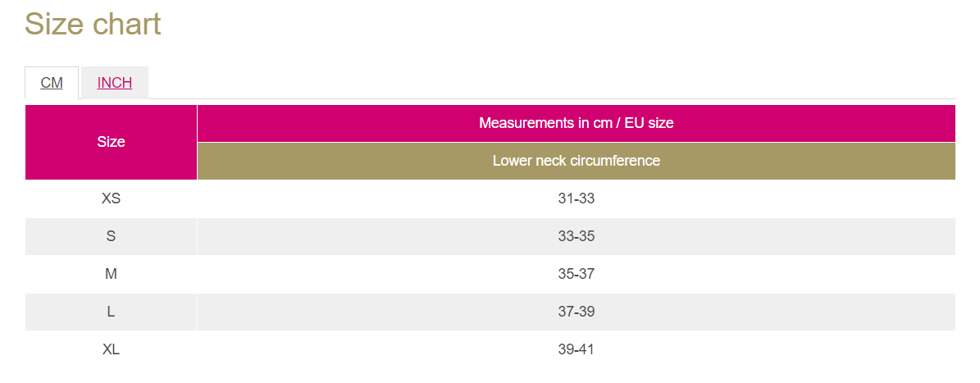Click the 39-41 measurement value
Viewport: 980px width, 383px height.
[x=576, y=349]
